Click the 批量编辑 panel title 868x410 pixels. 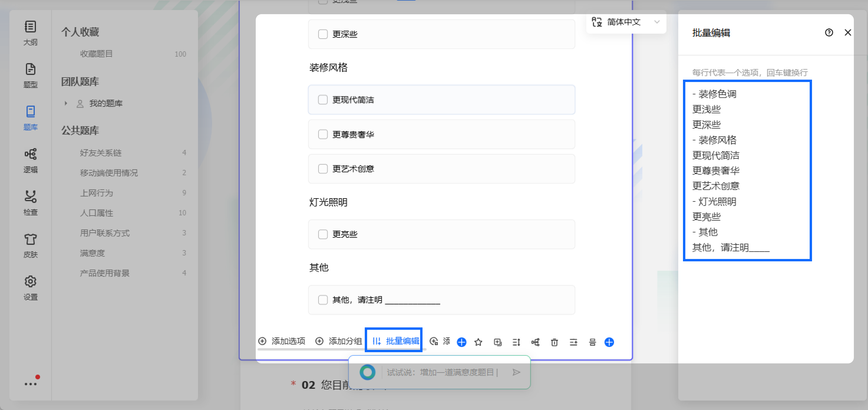711,33
